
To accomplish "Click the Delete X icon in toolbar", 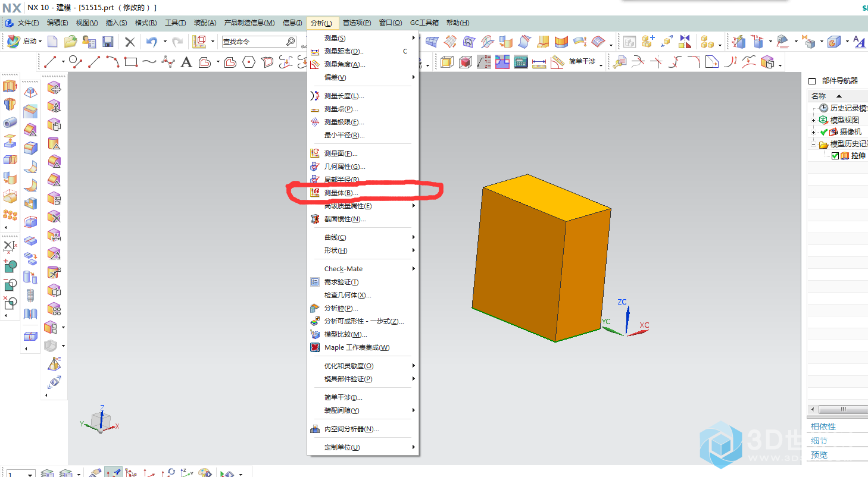I will coord(129,42).
